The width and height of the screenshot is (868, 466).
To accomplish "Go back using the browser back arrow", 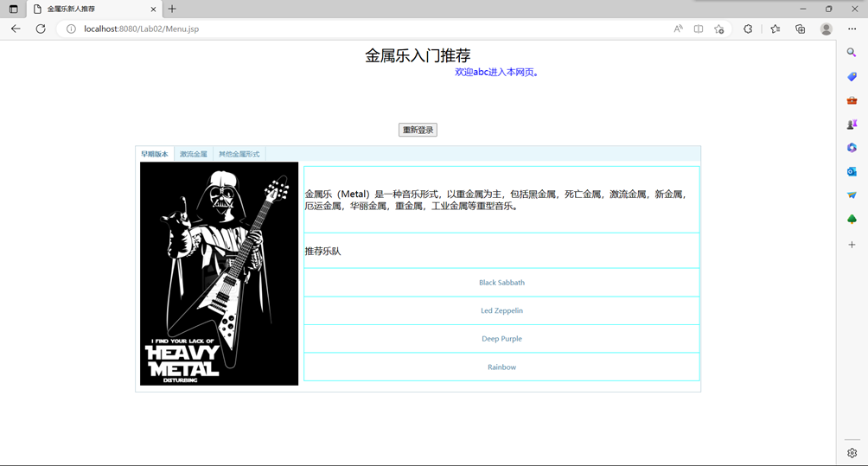I will click(16, 29).
